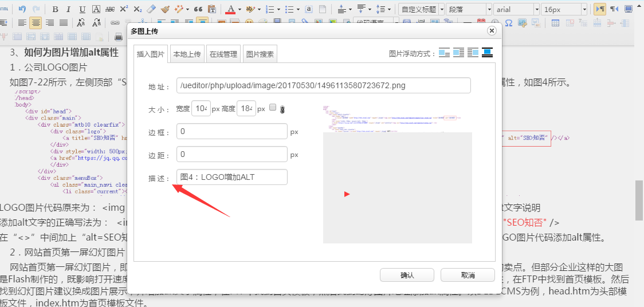The height and width of the screenshot is (307, 644).
Task: Click the format painter brush icon
Action: click(x=165, y=9)
